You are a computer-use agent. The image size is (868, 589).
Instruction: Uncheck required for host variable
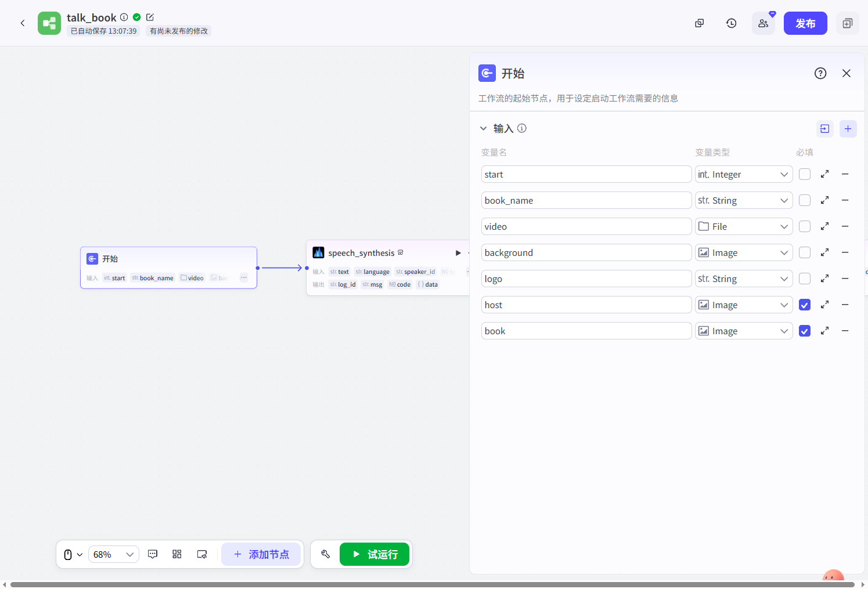(x=805, y=305)
